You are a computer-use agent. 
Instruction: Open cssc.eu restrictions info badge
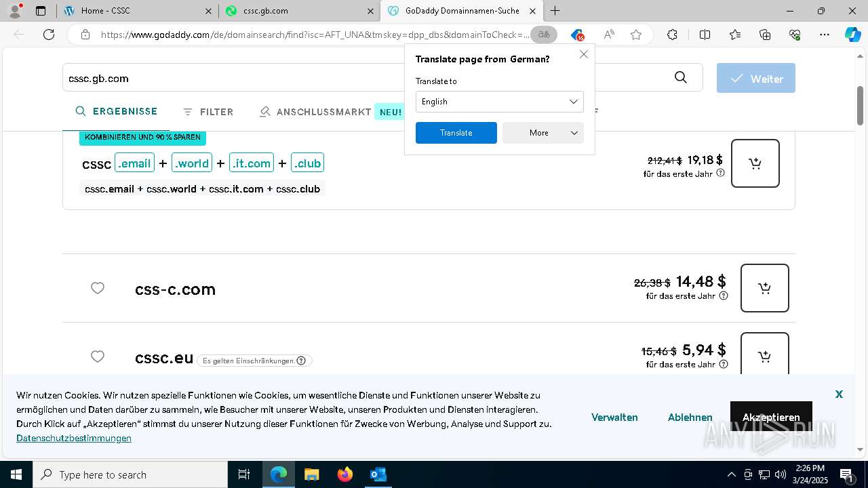click(x=255, y=361)
